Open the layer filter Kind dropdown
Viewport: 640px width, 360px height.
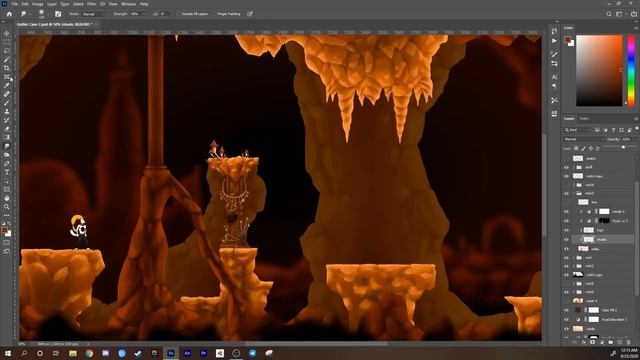pos(577,130)
